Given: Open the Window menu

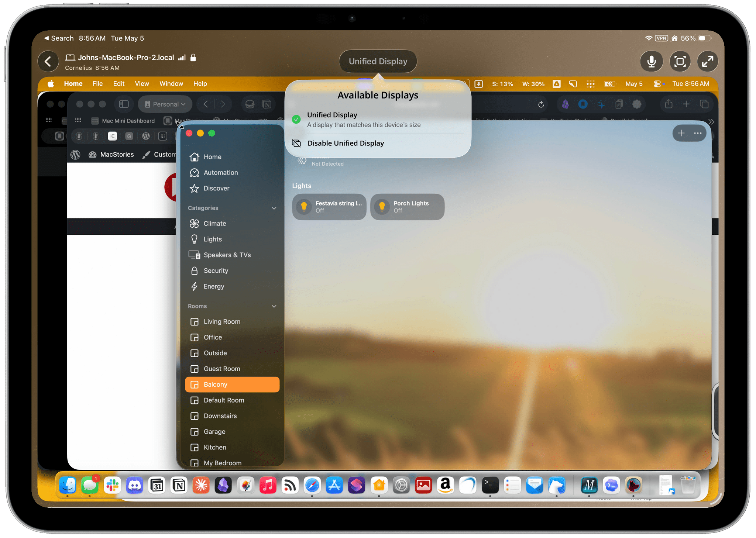Looking at the screenshot, I should (171, 84).
